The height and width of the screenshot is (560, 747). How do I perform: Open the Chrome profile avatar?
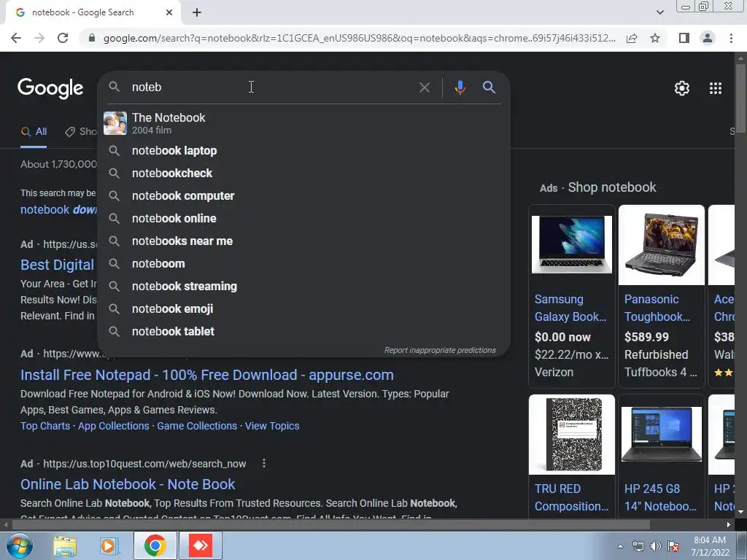[708, 38]
